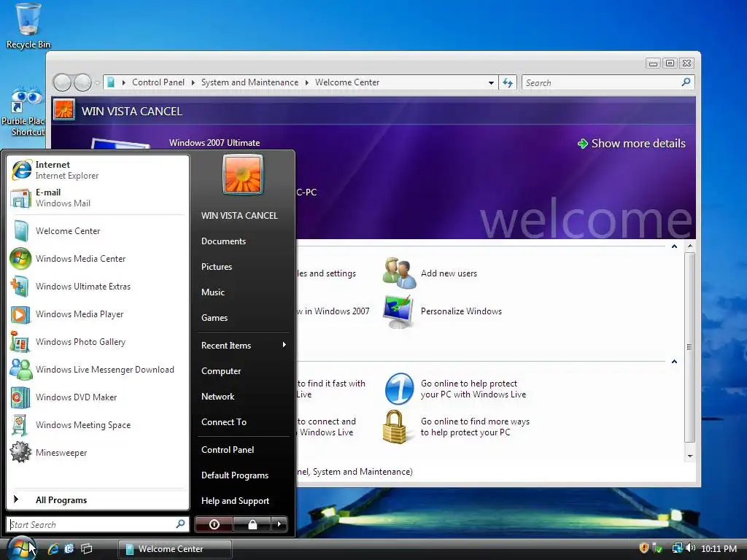
Task: Open Internet Explorer from the Start menu
Action: click(98, 170)
